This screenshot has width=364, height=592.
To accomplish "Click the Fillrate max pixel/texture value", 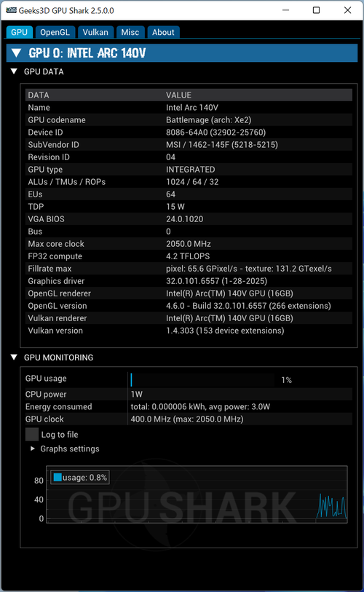I will (x=249, y=269).
